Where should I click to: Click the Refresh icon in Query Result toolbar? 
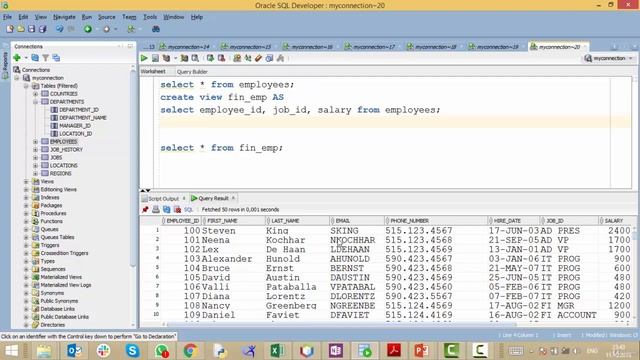pos(167,209)
